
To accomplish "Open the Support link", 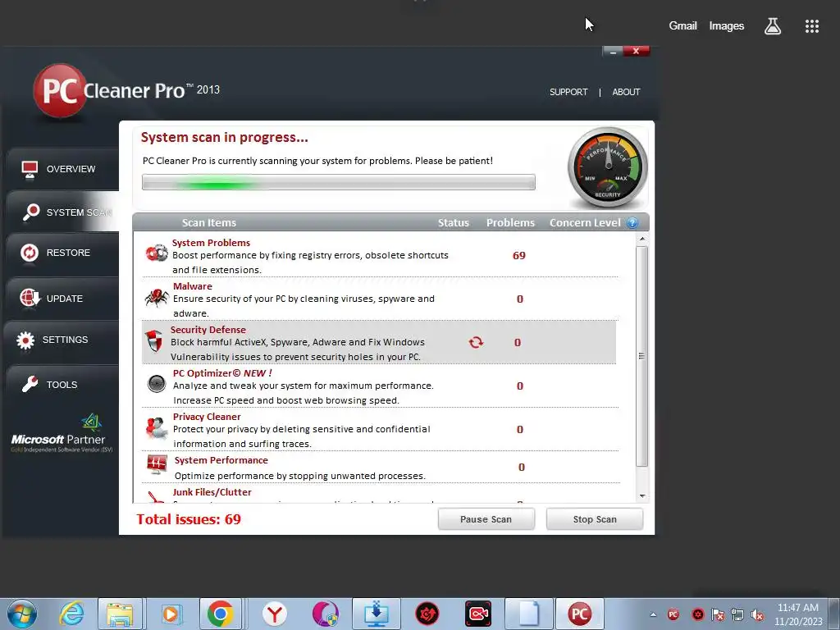I will point(568,92).
